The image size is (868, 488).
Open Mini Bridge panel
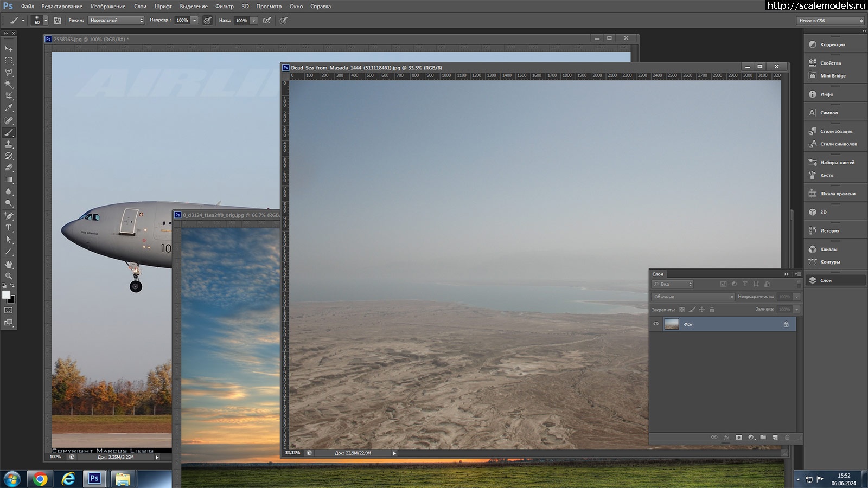pos(834,76)
